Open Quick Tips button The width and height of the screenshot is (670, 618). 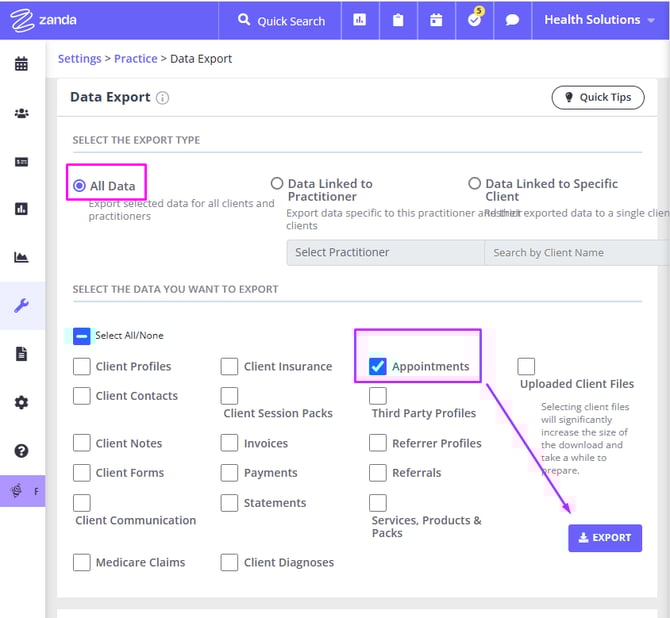click(x=597, y=97)
